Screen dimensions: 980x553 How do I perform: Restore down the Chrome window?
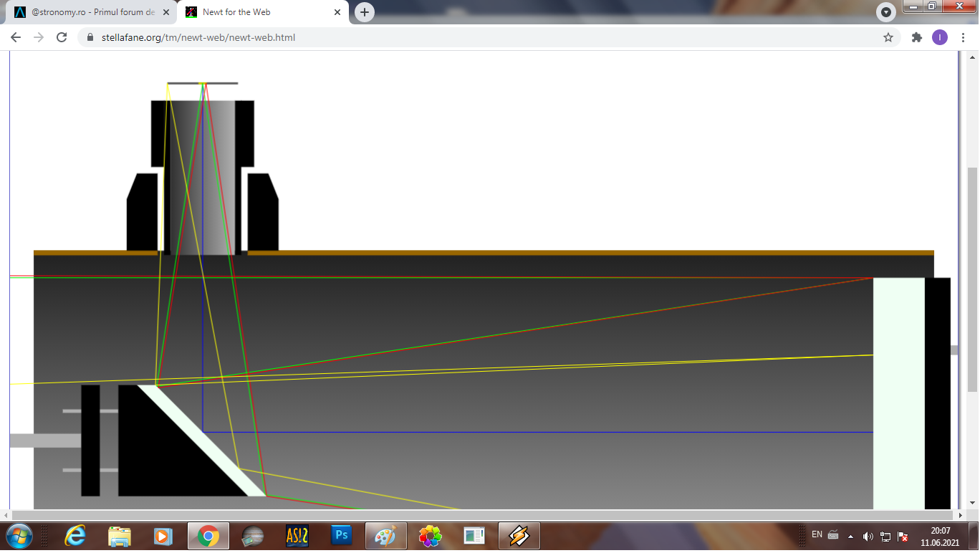point(931,6)
